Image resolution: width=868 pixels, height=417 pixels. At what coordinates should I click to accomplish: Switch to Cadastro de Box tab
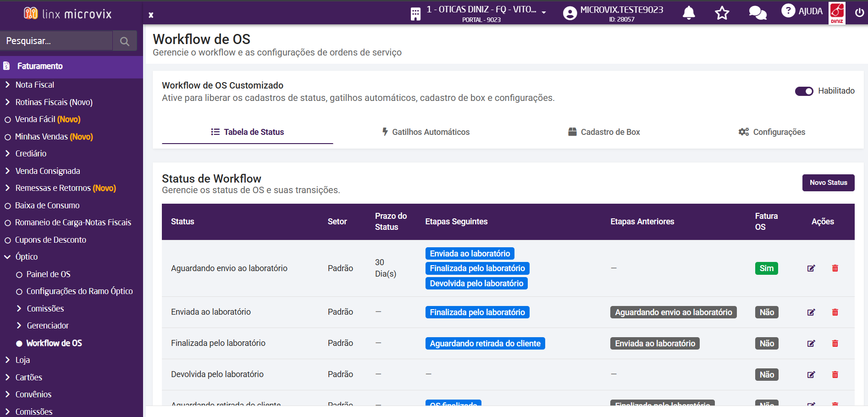click(604, 132)
